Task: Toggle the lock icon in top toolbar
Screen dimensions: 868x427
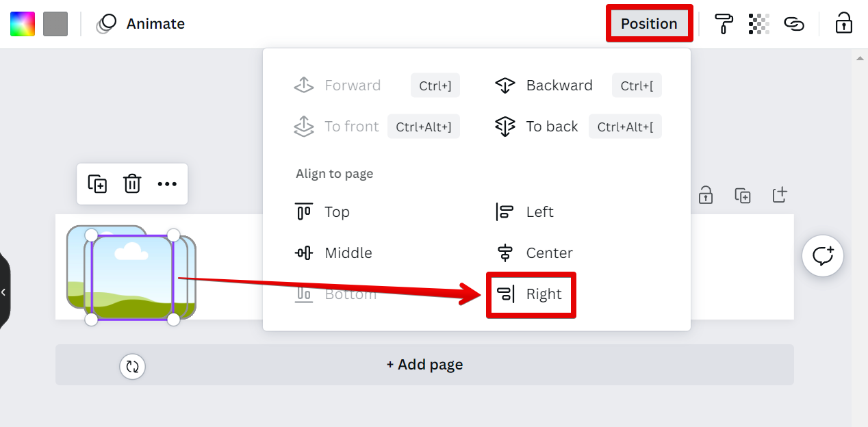Action: (x=843, y=24)
